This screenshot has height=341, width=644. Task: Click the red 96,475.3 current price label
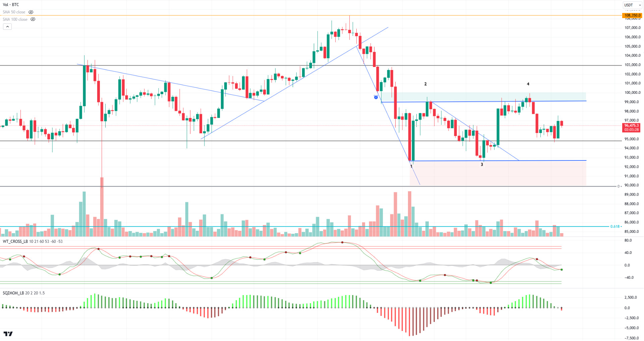(x=631, y=128)
